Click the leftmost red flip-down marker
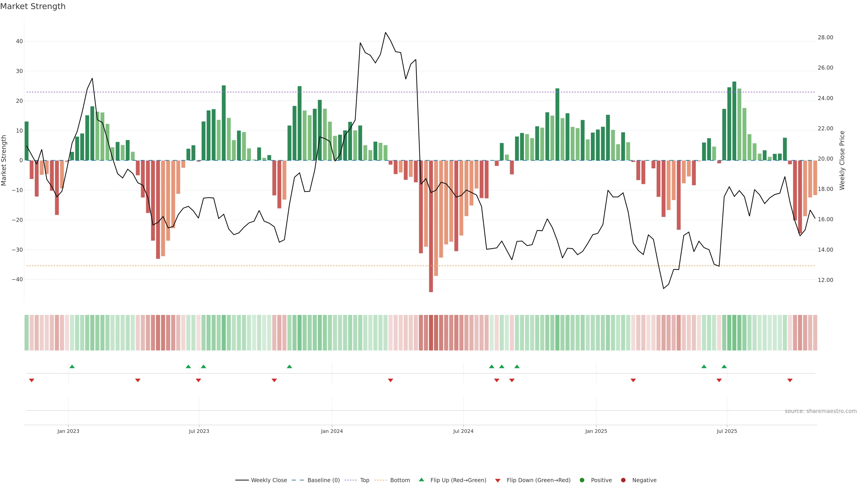868x488 pixels. tap(32, 380)
